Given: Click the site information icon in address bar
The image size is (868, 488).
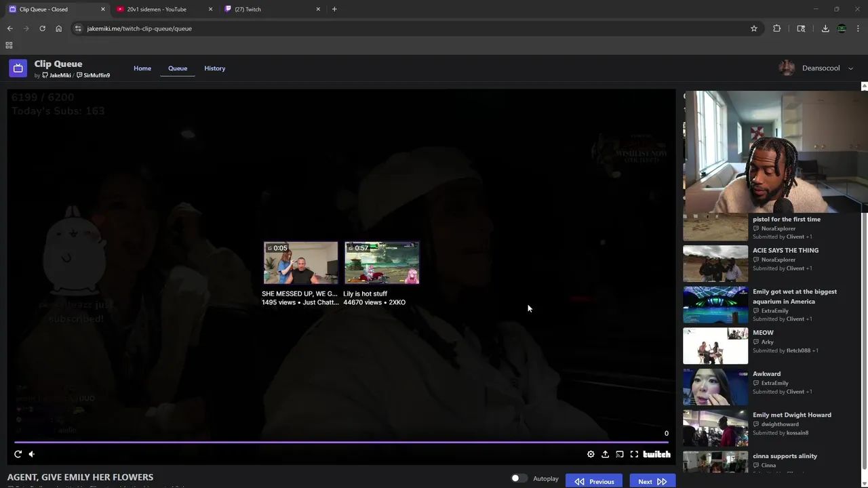Looking at the screenshot, I should tap(78, 28).
